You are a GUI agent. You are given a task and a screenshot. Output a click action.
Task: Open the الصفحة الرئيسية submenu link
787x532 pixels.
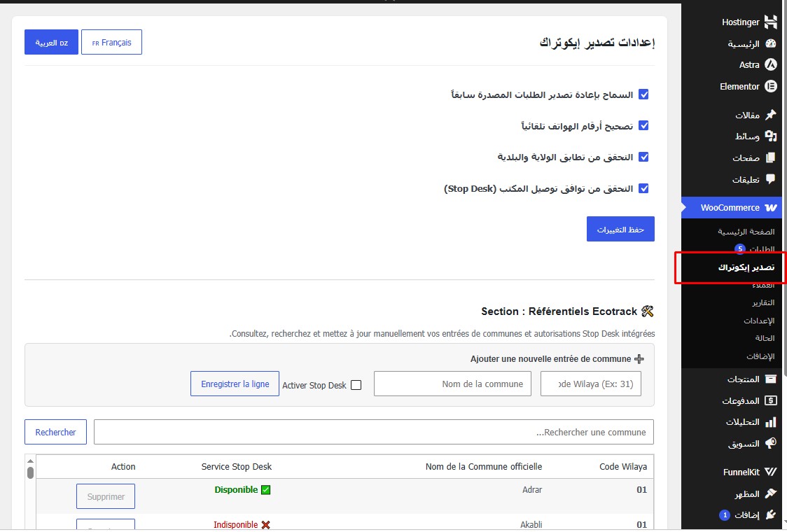746,232
